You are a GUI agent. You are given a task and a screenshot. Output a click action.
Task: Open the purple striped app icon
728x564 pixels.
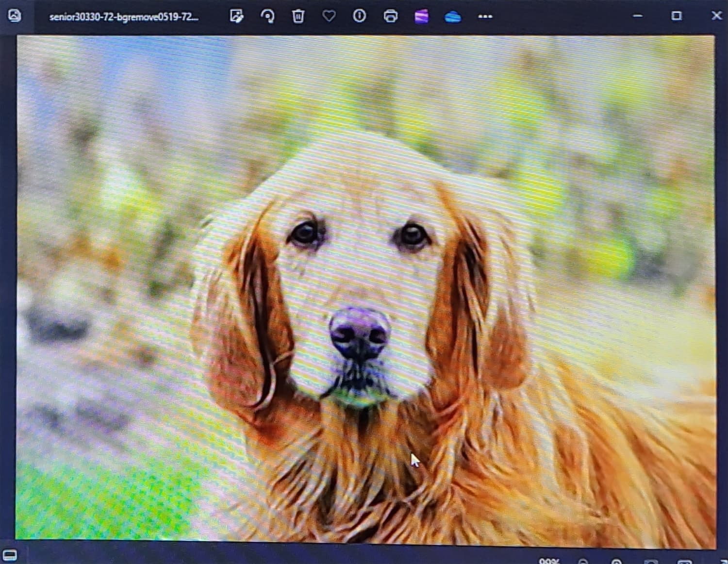[x=421, y=17]
